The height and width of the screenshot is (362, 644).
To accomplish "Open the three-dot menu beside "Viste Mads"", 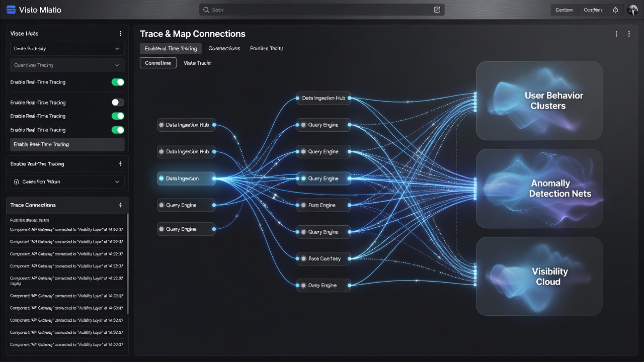I will point(120,34).
